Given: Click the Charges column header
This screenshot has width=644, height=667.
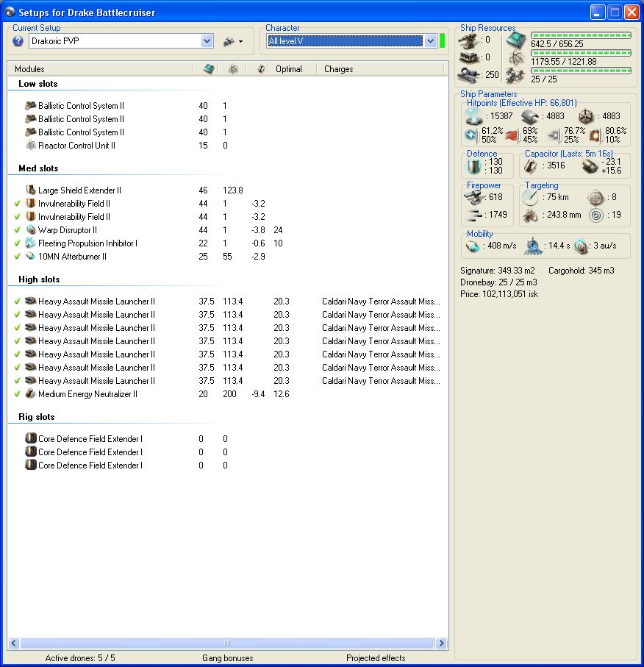Looking at the screenshot, I should point(338,69).
